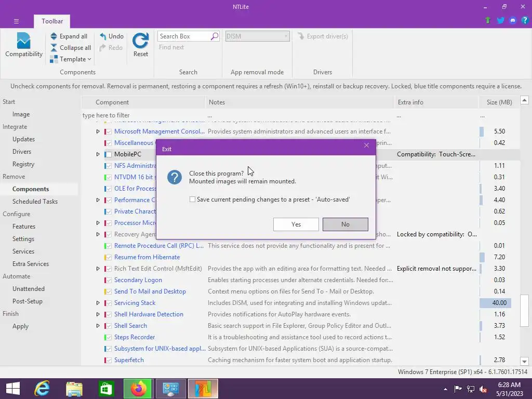Open File Explorer from taskbar
The width and height of the screenshot is (532, 399).
click(x=74, y=389)
